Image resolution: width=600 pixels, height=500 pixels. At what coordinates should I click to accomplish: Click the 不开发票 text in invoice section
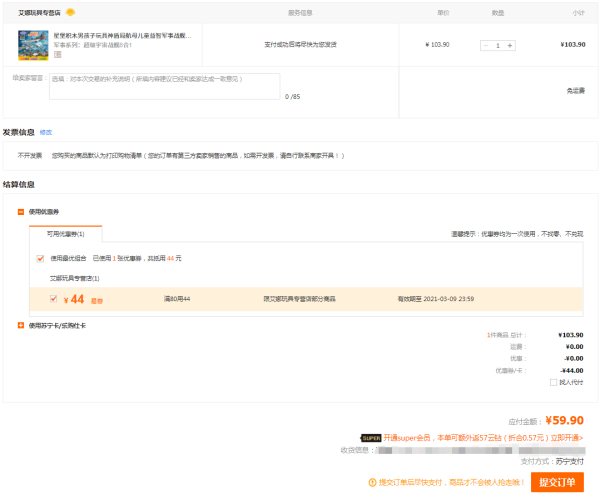coord(30,156)
